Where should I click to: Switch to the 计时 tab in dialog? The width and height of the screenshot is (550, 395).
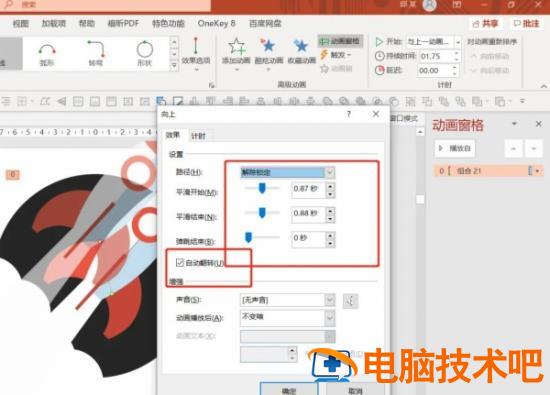click(x=198, y=136)
